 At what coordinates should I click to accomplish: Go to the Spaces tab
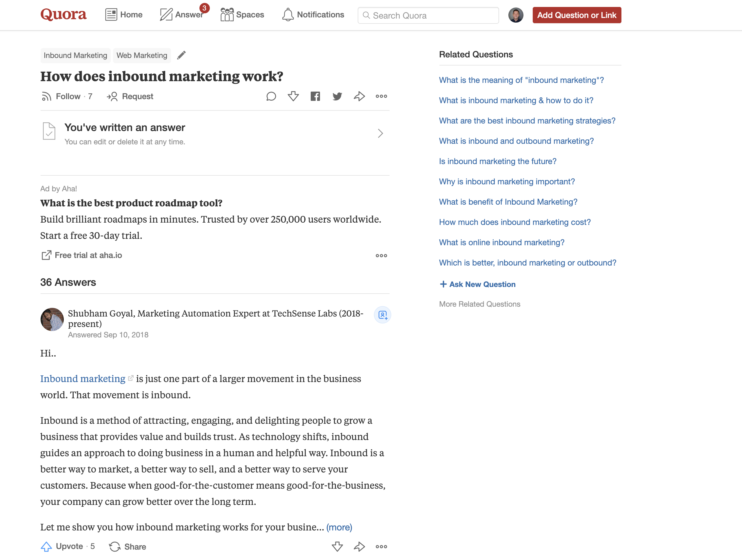242,15
